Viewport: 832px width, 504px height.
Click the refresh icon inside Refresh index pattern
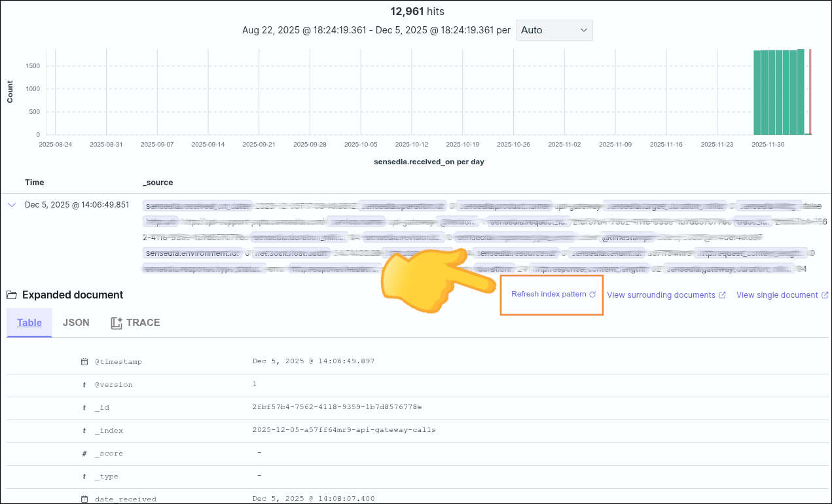[x=594, y=295]
